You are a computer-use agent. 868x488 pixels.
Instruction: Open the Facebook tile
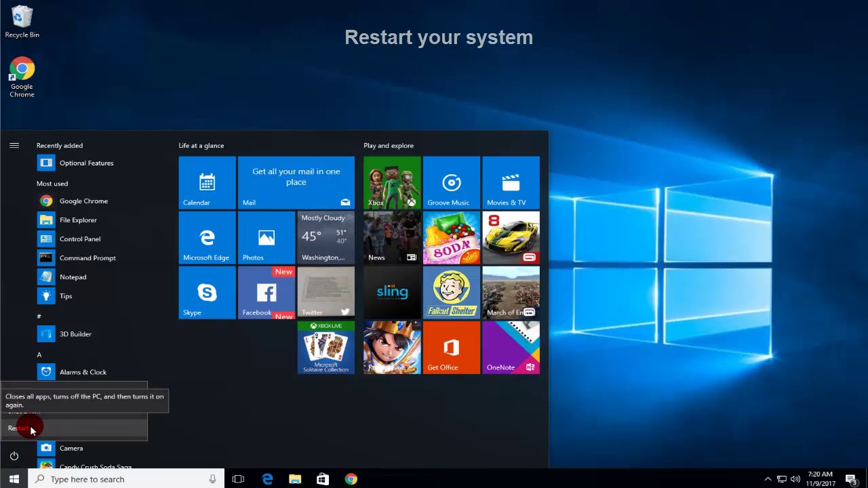[x=267, y=292]
